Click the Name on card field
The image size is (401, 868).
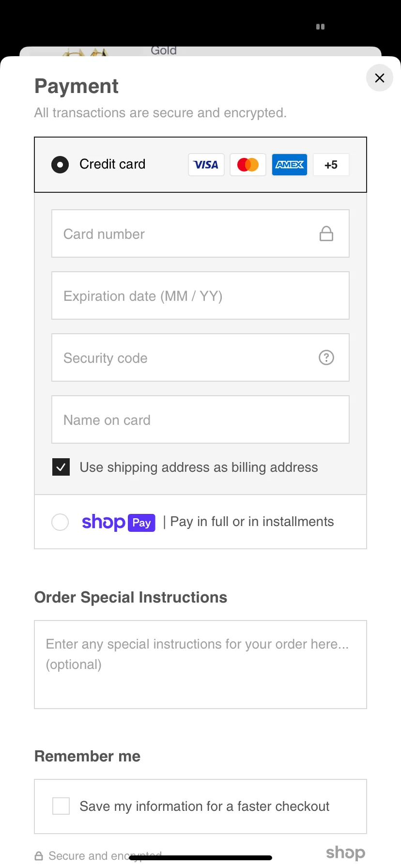point(200,420)
